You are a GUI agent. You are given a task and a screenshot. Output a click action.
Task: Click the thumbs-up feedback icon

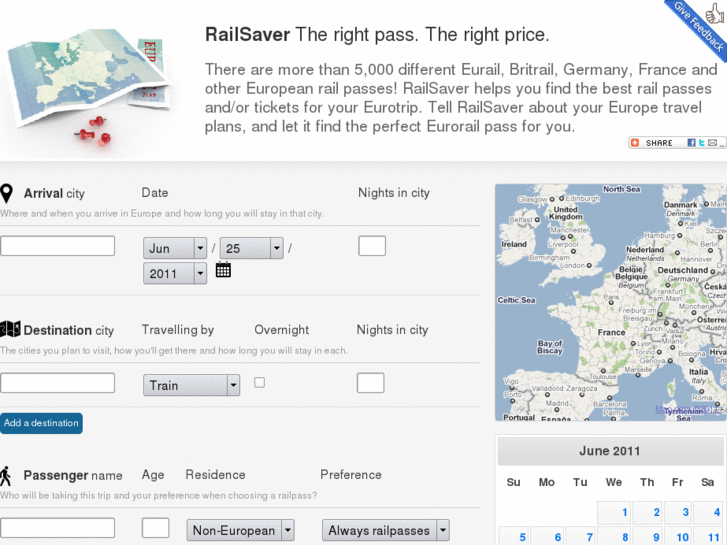(x=715, y=13)
